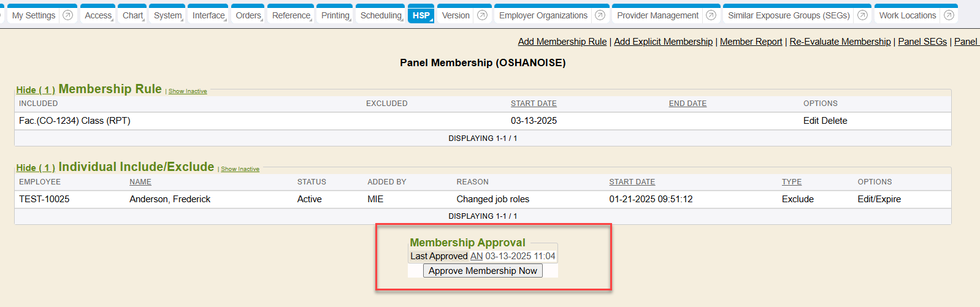Click the Add Membership Rule link
The image size is (980, 307).
[x=562, y=42]
